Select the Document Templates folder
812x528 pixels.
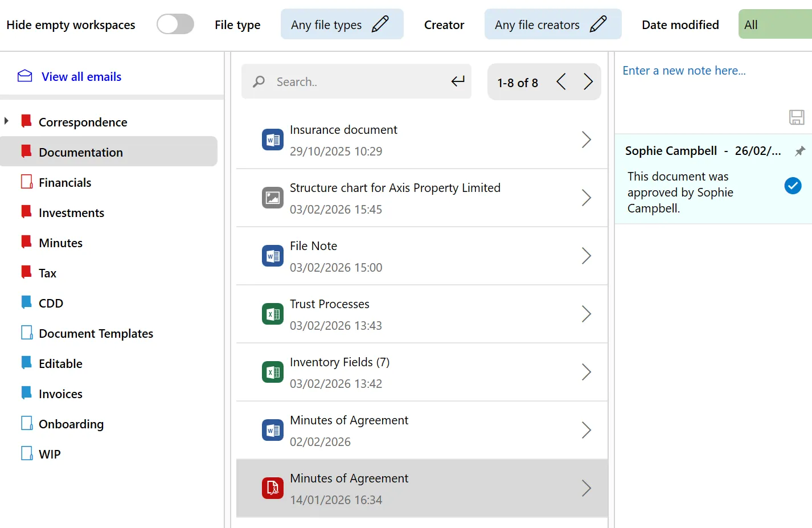tap(96, 333)
